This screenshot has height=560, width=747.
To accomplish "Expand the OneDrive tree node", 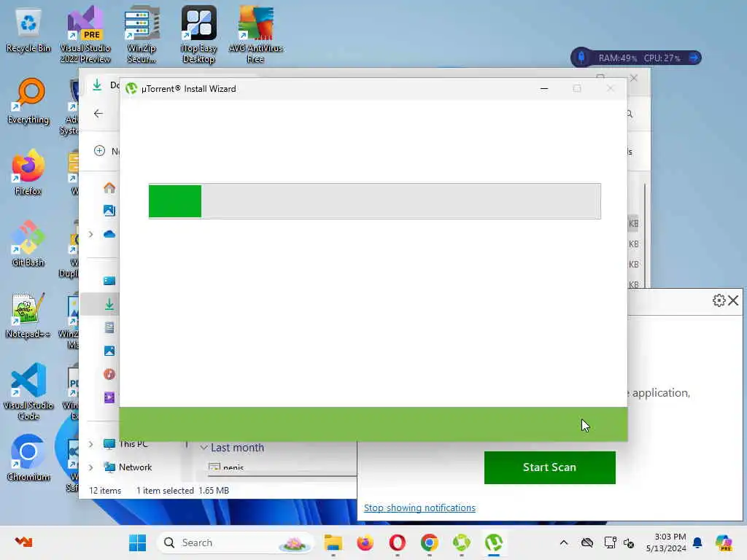I will [90, 234].
